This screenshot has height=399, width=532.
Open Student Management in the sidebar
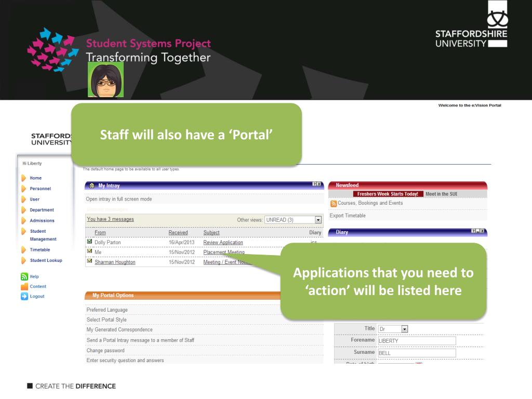[43, 235]
